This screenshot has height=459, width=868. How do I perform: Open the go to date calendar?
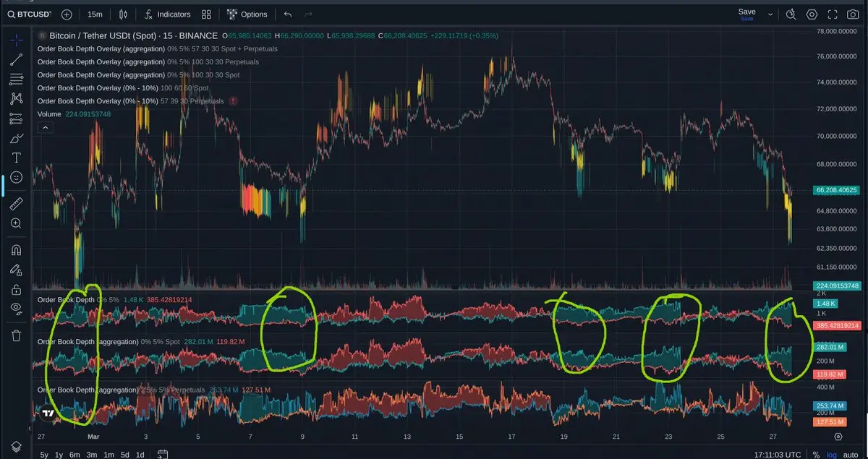[163, 455]
